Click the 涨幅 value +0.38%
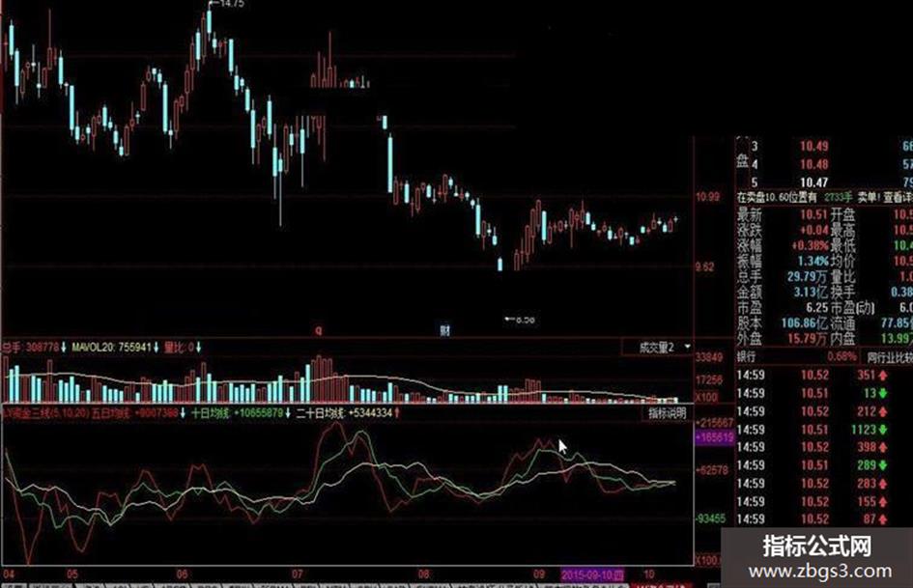This screenshot has width=913, height=588. click(x=810, y=245)
